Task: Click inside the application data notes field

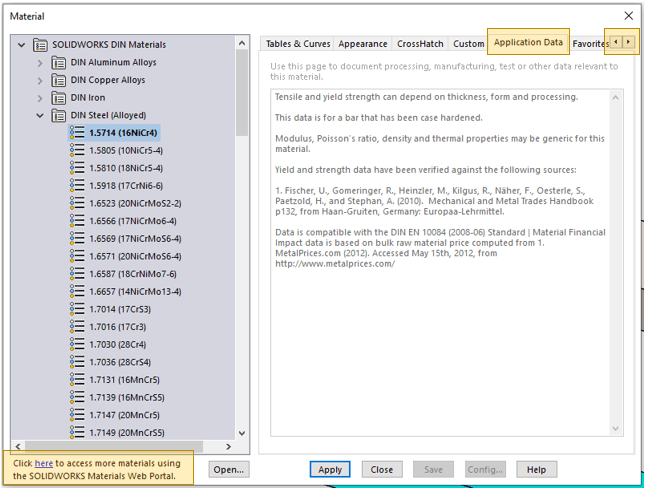Action: click(x=440, y=263)
